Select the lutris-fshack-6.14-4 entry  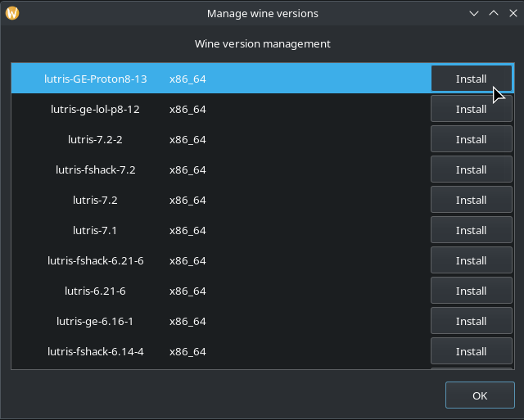tap(96, 351)
